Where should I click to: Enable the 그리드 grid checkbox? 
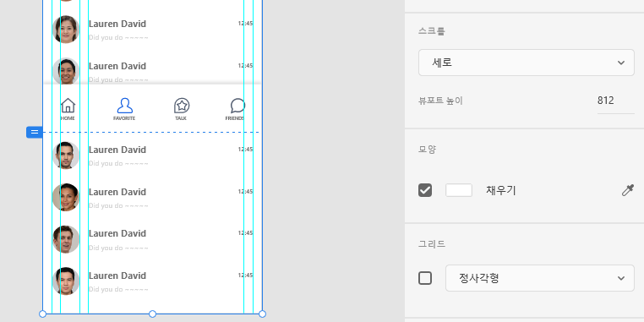point(425,278)
